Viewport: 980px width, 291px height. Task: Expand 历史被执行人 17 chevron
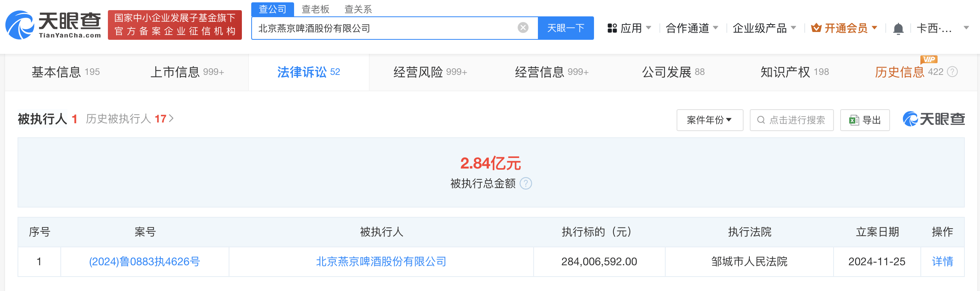click(171, 118)
